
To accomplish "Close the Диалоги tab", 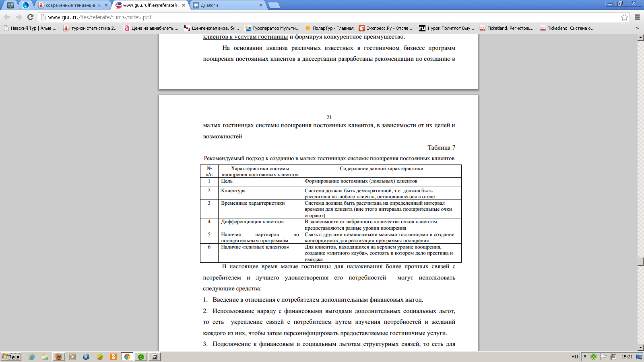I will (261, 5).
